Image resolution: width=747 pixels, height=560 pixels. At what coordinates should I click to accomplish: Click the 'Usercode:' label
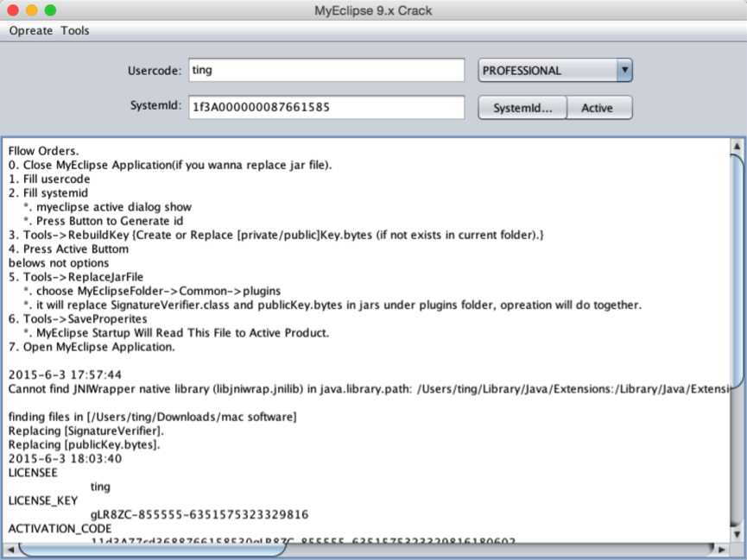pos(155,71)
